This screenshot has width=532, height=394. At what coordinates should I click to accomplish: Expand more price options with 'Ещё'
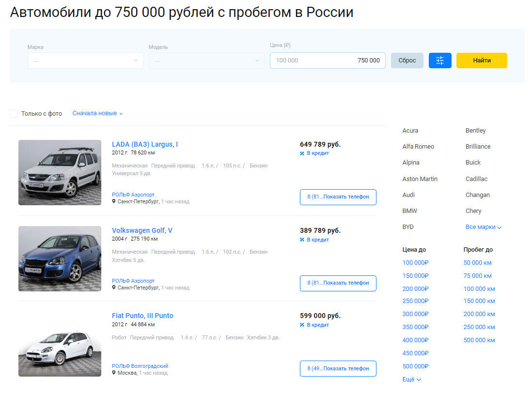411,379
